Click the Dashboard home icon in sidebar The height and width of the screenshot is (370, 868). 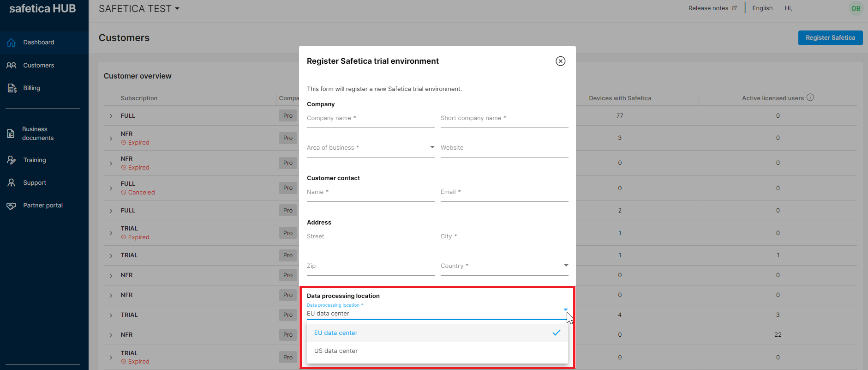coord(12,42)
